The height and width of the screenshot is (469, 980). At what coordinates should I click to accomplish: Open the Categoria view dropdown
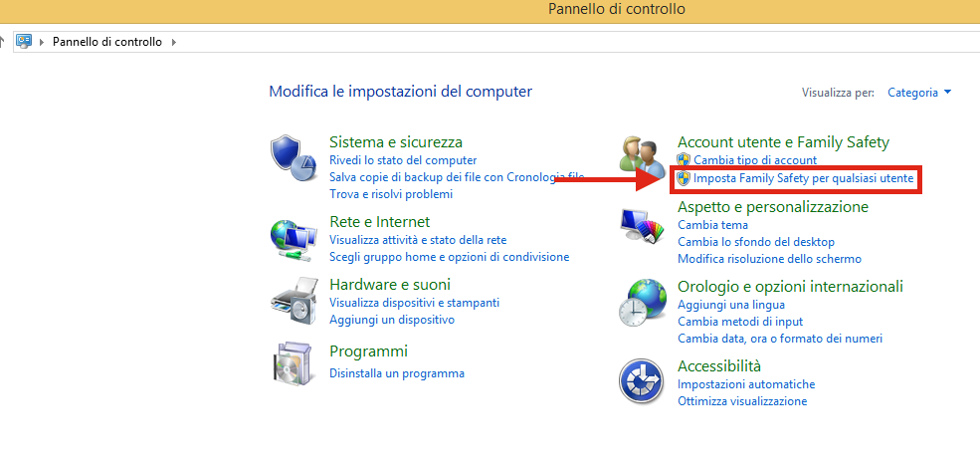(919, 93)
